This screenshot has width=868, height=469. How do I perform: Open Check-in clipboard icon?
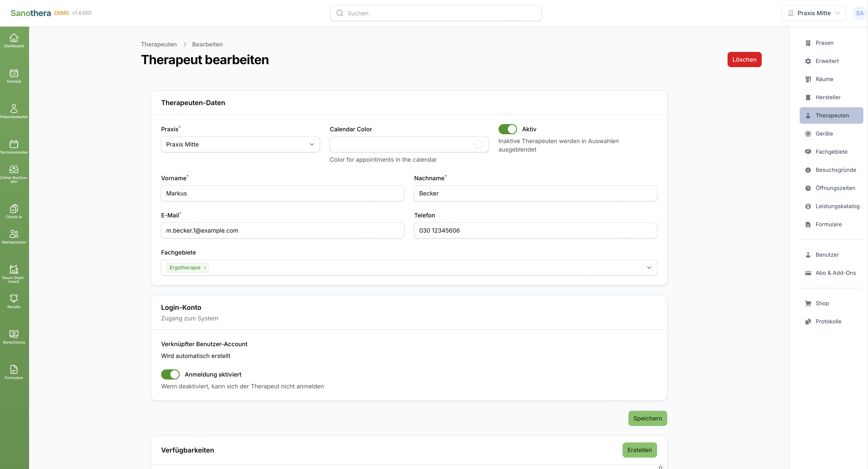(x=14, y=208)
